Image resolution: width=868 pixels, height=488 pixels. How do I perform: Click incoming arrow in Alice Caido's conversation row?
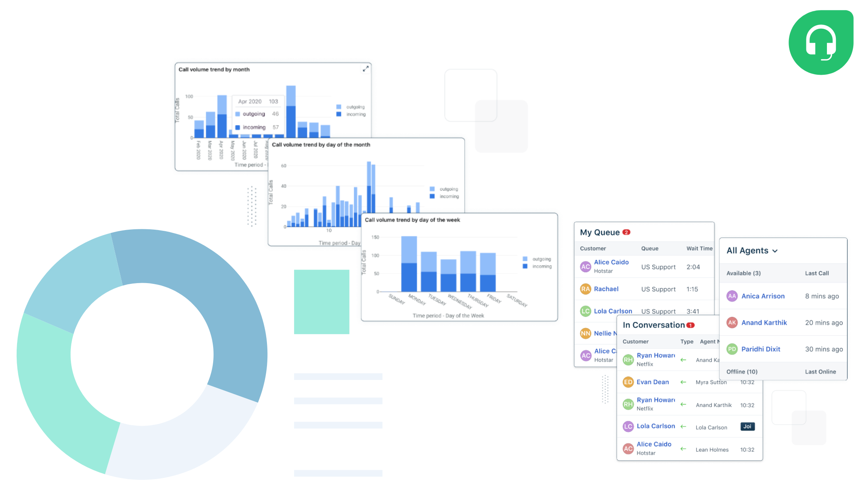(683, 449)
